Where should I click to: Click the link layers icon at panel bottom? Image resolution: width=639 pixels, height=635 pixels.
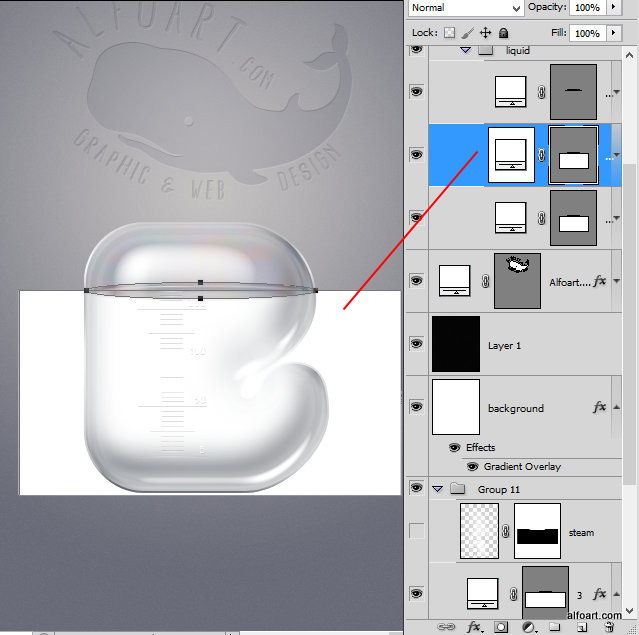point(446,627)
